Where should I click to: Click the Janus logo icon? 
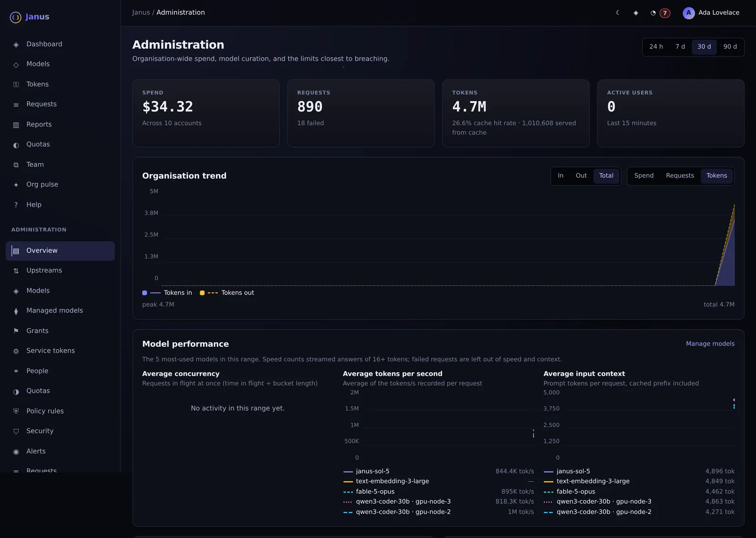(x=16, y=17)
